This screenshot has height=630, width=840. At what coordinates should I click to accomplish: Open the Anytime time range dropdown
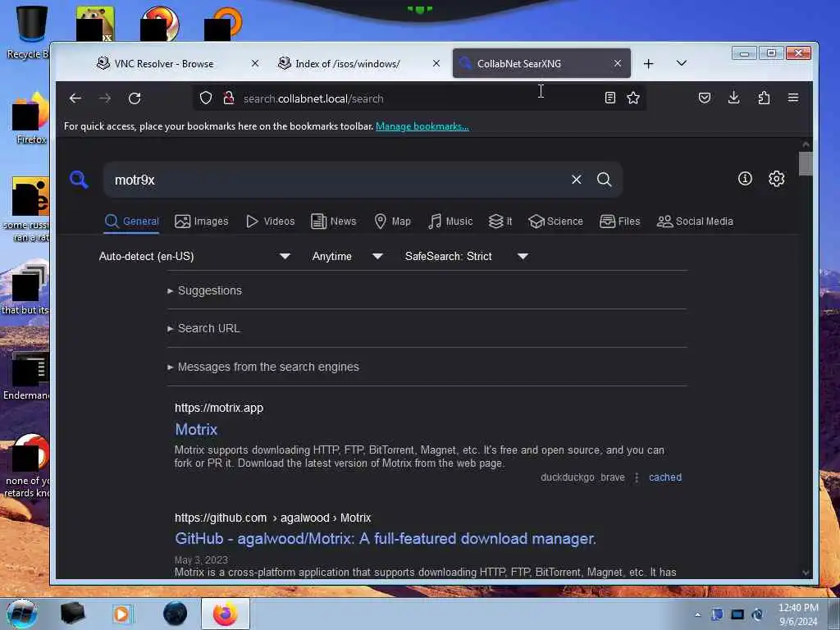pyautogui.click(x=347, y=256)
